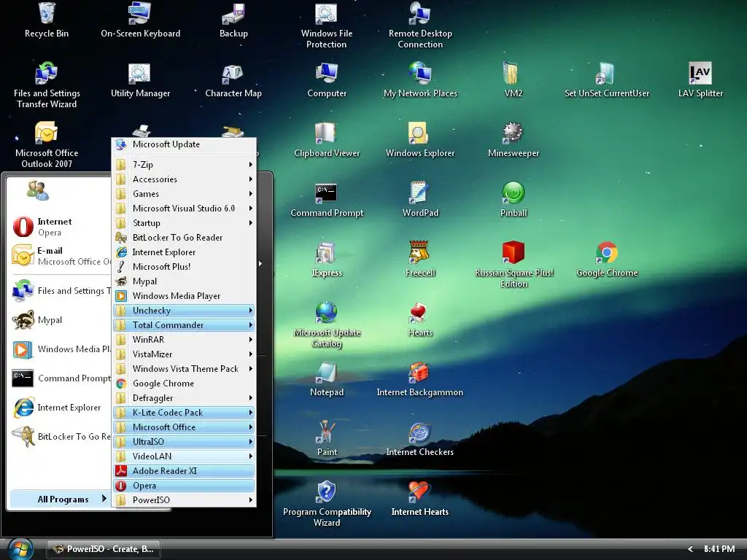Launch Russian Square Plus! Edition icon

pyautogui.click(x=513, y=265)
